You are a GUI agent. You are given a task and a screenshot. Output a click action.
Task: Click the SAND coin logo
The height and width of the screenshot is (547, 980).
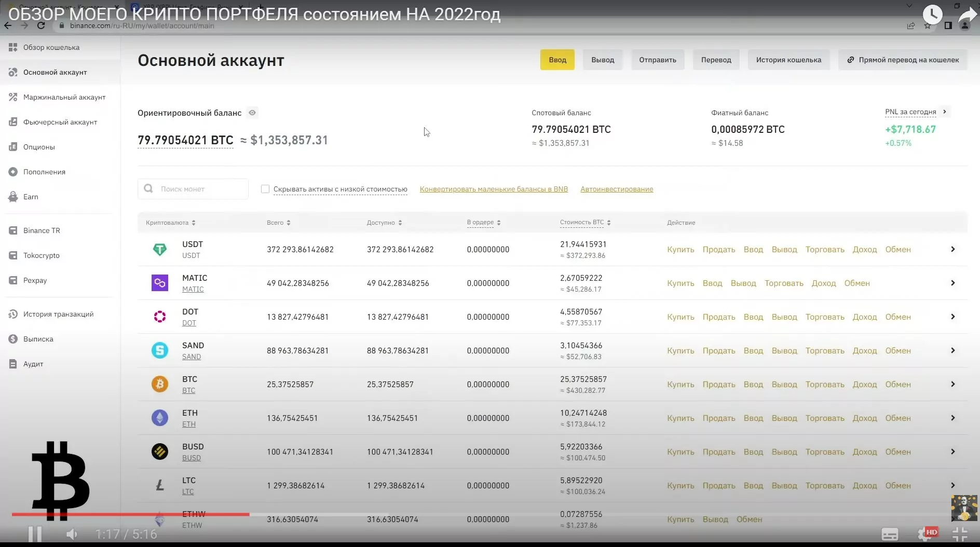point(160,351)
